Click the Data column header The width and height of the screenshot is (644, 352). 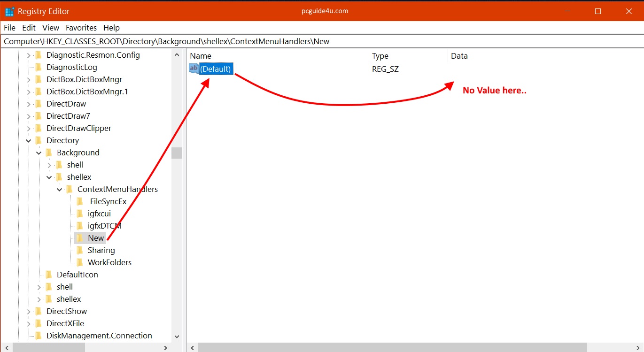click(x=459, y=56)
